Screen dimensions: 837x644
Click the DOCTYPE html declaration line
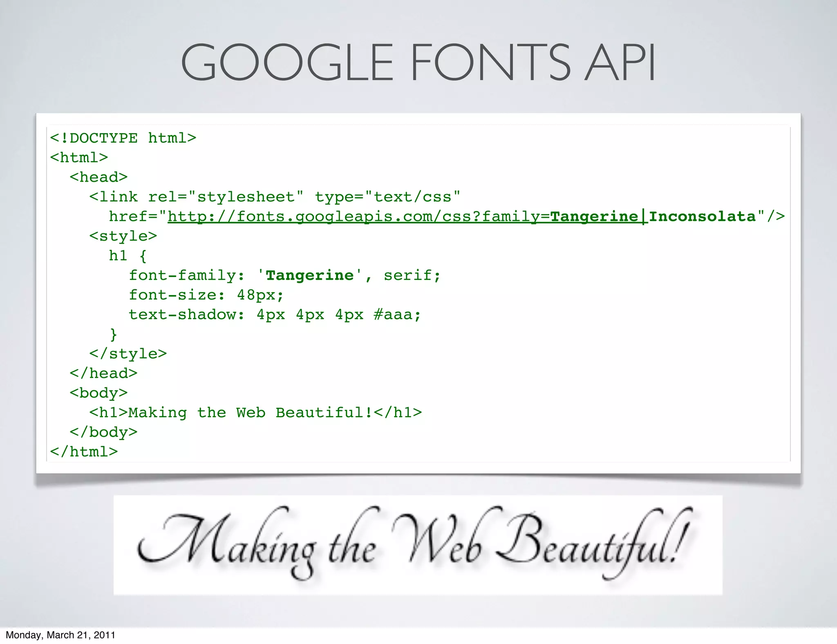pyautogui.click(x=123, y=138)
